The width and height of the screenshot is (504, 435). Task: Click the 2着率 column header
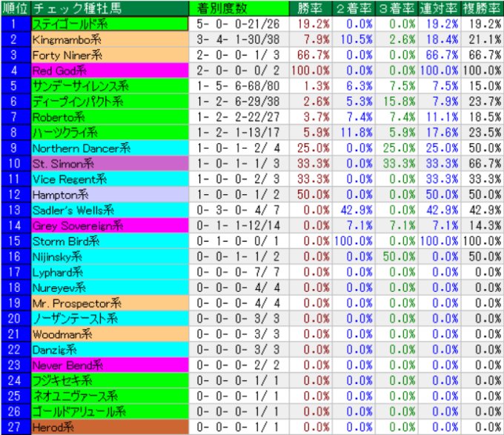tap(354, 8)
